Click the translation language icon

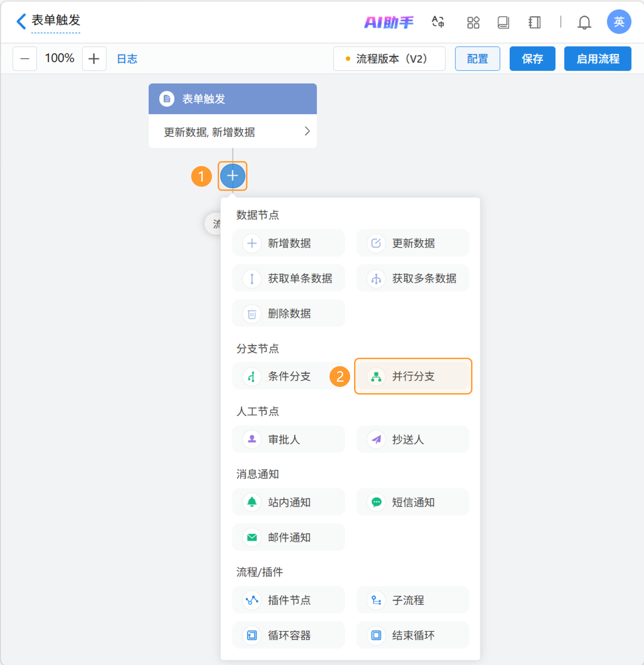click(x=438, y=22)
